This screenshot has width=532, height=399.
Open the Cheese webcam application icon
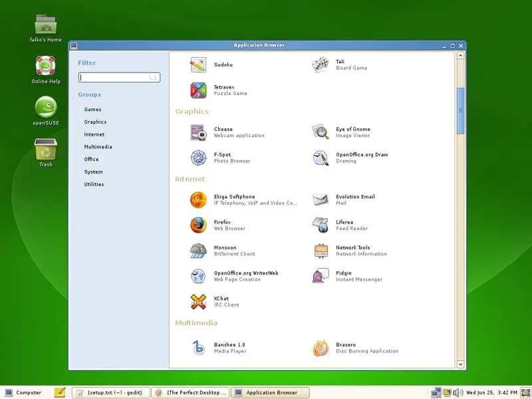(x=198, y=132)
